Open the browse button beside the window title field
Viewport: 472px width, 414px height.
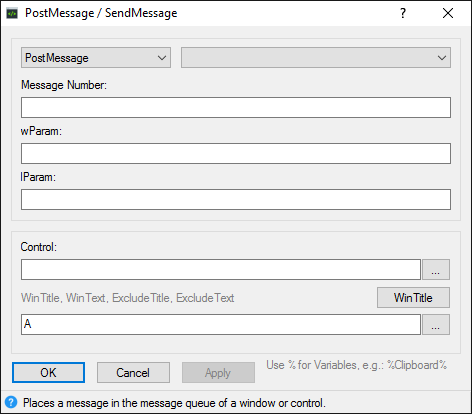(x=436, y=324)
